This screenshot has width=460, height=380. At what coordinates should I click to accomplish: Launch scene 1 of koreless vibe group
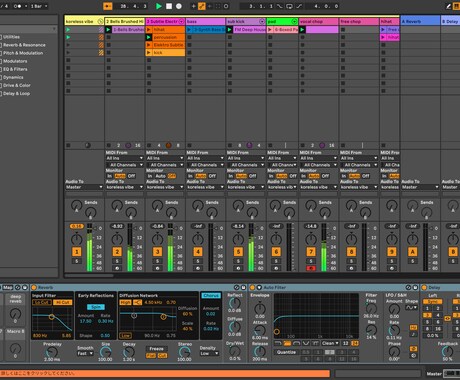point(68,30)
